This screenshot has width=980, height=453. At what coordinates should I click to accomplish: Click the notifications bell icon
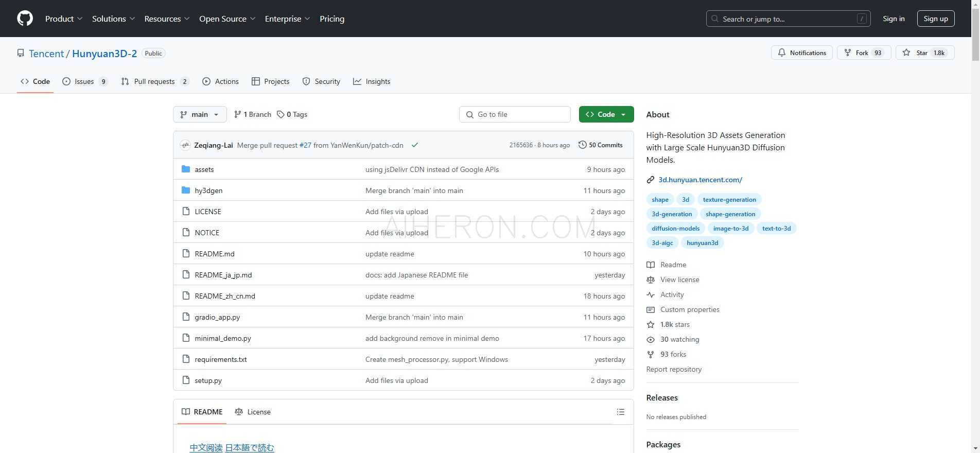782,53
